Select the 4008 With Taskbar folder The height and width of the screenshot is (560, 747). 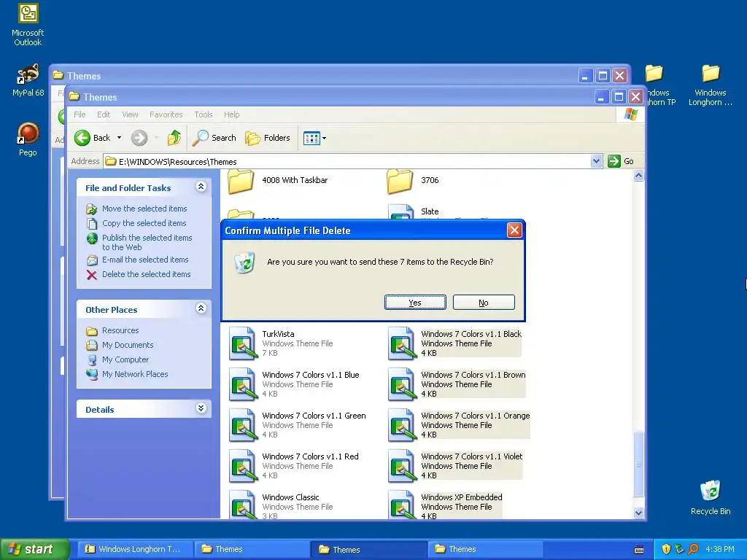[x=278, y=182]
